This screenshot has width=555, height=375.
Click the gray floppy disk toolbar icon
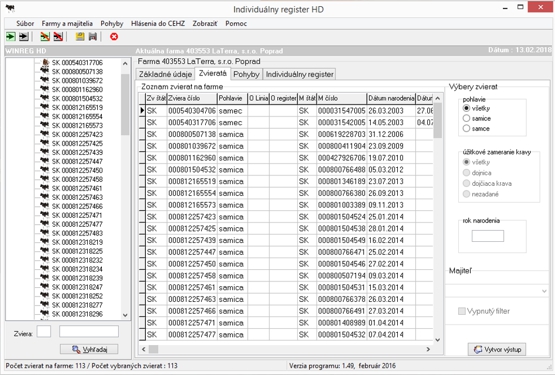93,36
